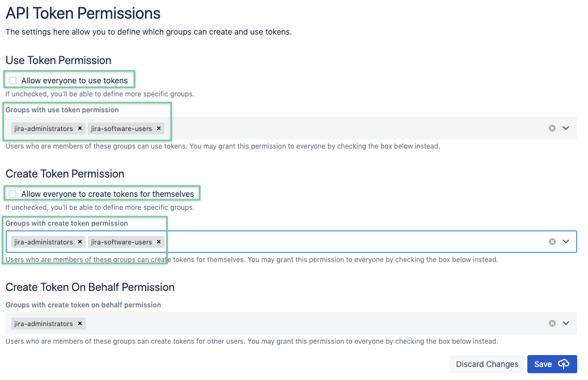Screen dimensions: 588x380
Task: Remove jira-administrators from create token groups
Action: 80,242
